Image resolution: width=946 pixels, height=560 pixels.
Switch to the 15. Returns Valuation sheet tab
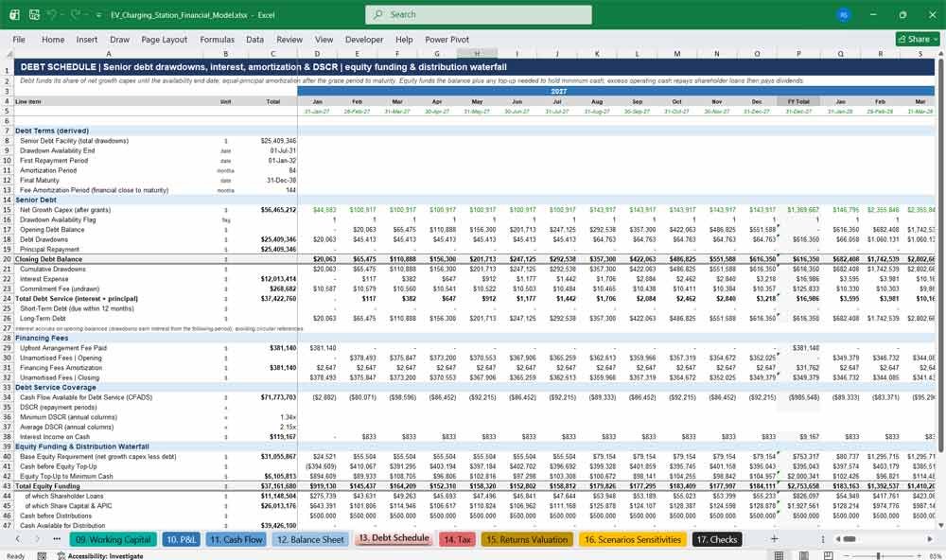click(527, 539)
